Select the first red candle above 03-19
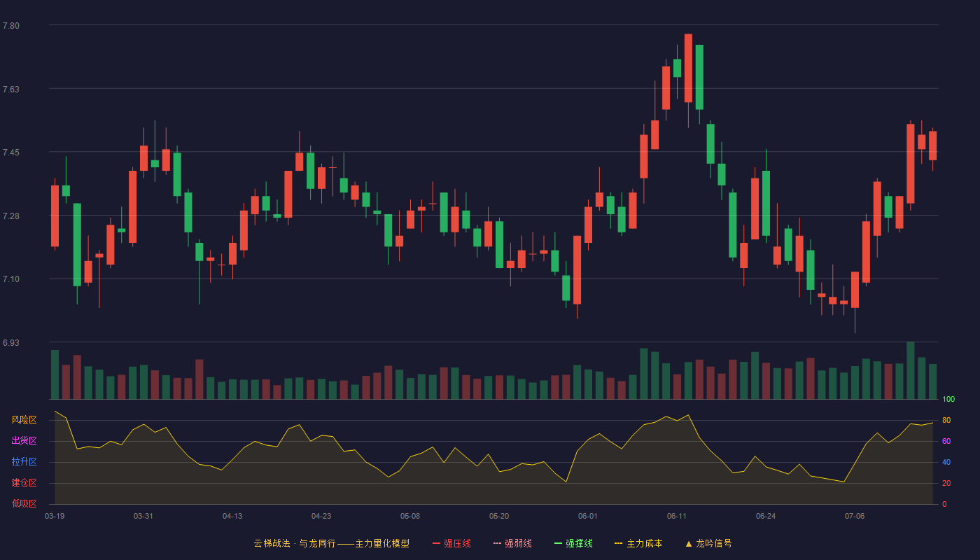 point(55,216)
